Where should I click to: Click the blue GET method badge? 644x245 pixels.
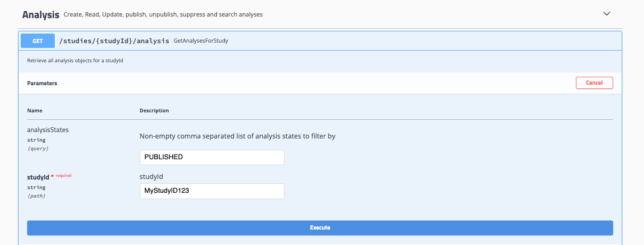tap(37, 40)
